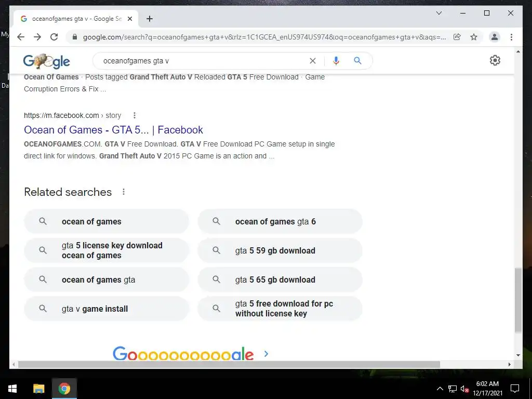This screenshot has height=399, width=532.
Task: Click the Chrome taskbar icon
Action: tap(64, 389)
